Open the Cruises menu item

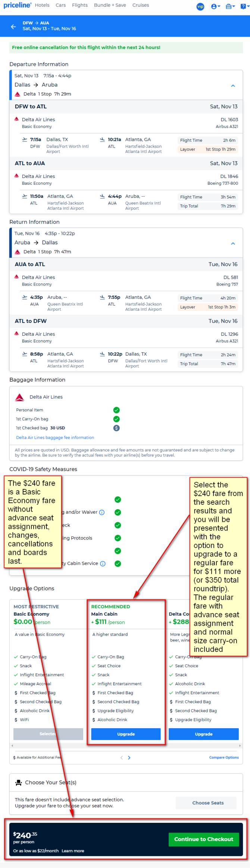click(141, 5)
